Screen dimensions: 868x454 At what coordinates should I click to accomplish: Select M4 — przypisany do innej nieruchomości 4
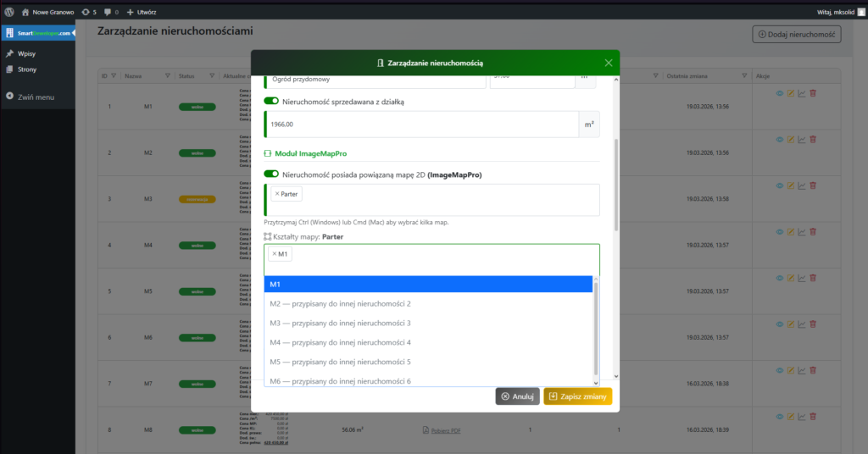(x=428, y=342)
